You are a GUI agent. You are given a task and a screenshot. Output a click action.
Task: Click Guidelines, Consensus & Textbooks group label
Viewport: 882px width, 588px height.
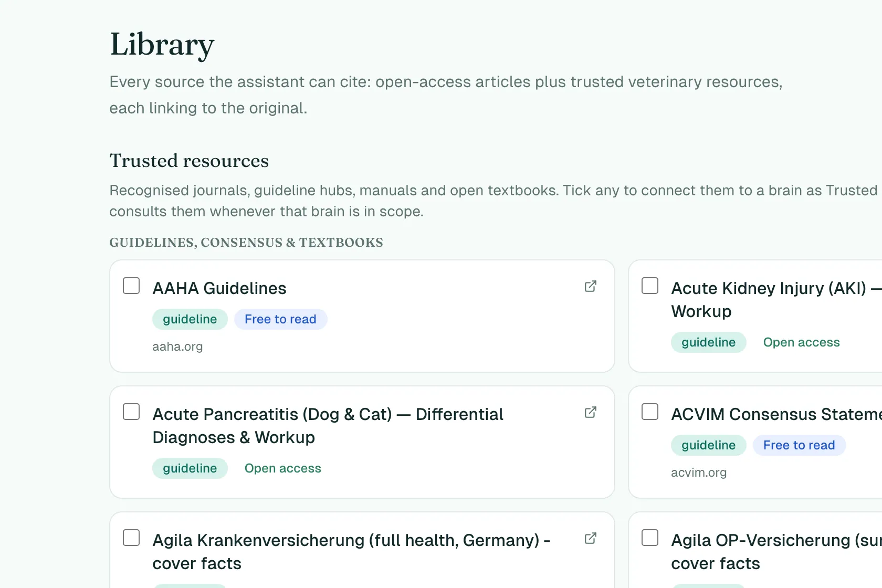coord(246,243)
